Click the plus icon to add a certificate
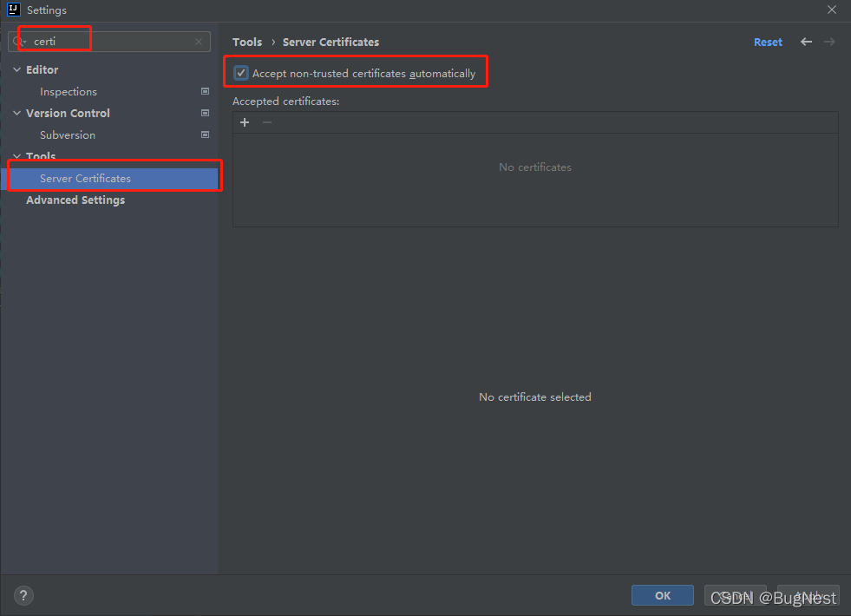Viewport: 851px width, 616px height. 245,122
